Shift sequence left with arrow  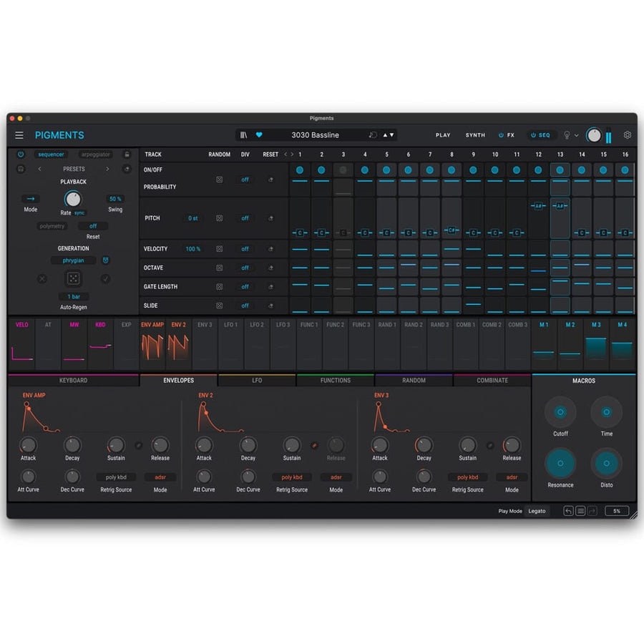(x=286, y=155)
